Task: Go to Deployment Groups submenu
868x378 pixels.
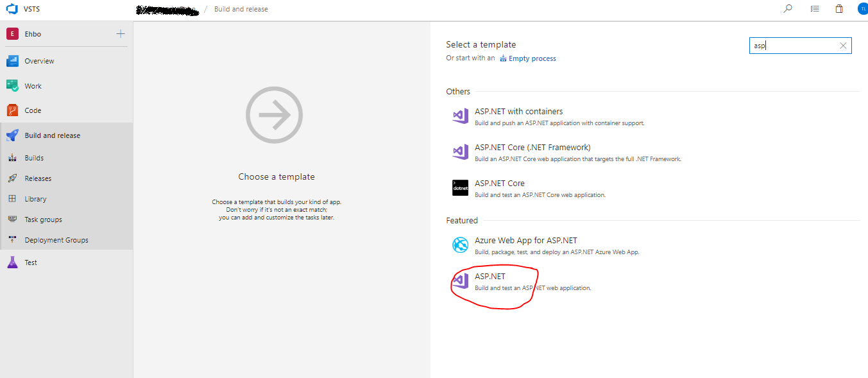Action: [x=56, y=240]
